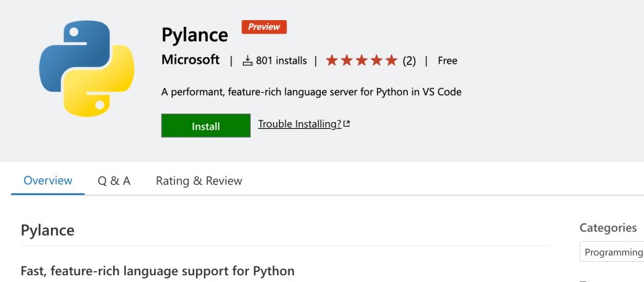Viewport: 644px width, 282px height.
Task: Click the download icon beside 801 installs
Action: [x=248, y=61]
